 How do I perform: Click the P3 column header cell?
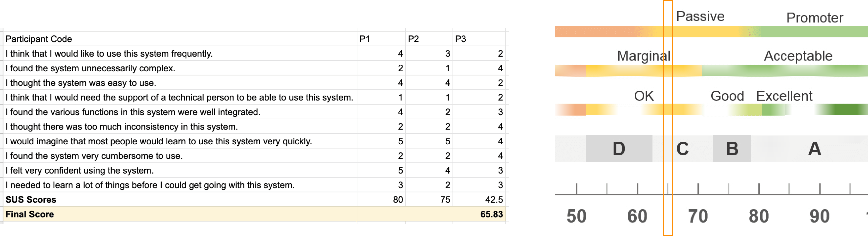click(478, 39)
